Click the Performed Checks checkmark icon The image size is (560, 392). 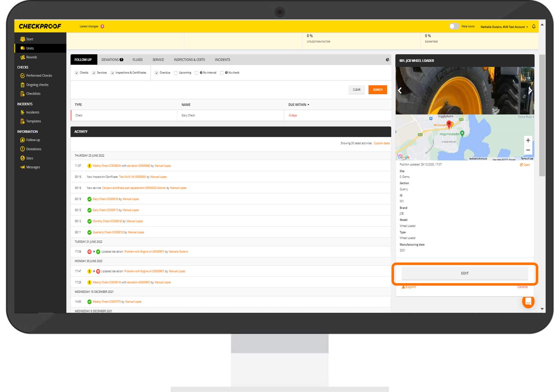click(22, 76)
